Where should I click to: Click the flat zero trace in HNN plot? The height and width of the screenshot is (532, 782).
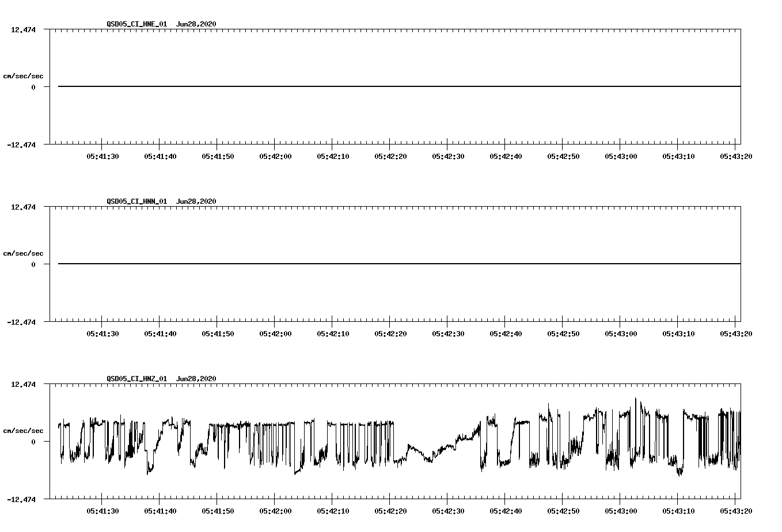pos(399,264)
